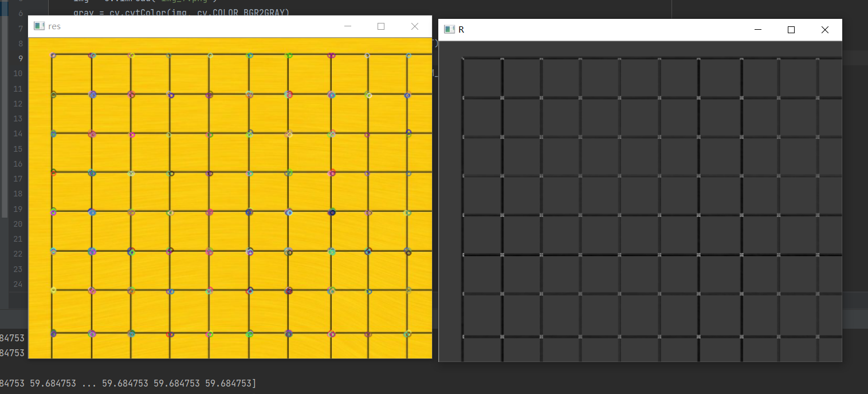Click line number 16 in editor gutter

[17, 164]
